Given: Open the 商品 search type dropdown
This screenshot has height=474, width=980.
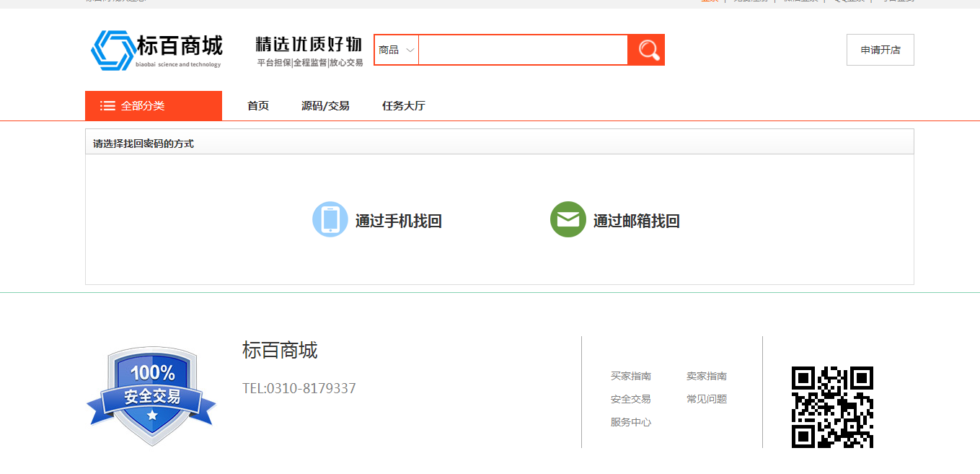Looking at the screenshot, I should coord(396,50).
